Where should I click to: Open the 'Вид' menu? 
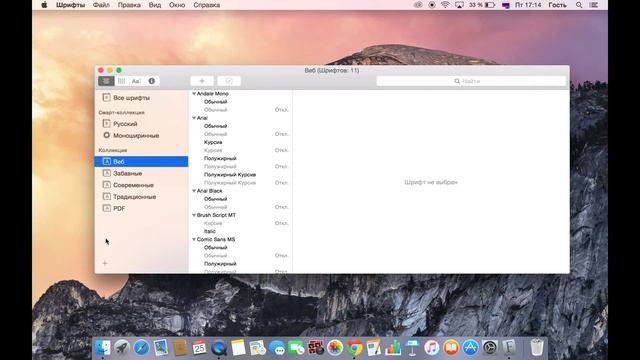155,5
